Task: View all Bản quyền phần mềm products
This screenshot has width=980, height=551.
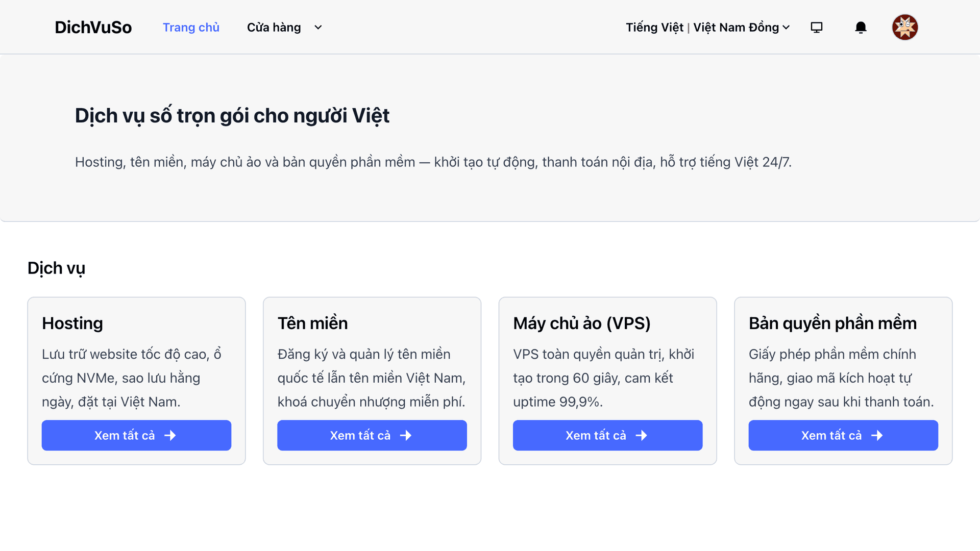Action: [843, 435]
